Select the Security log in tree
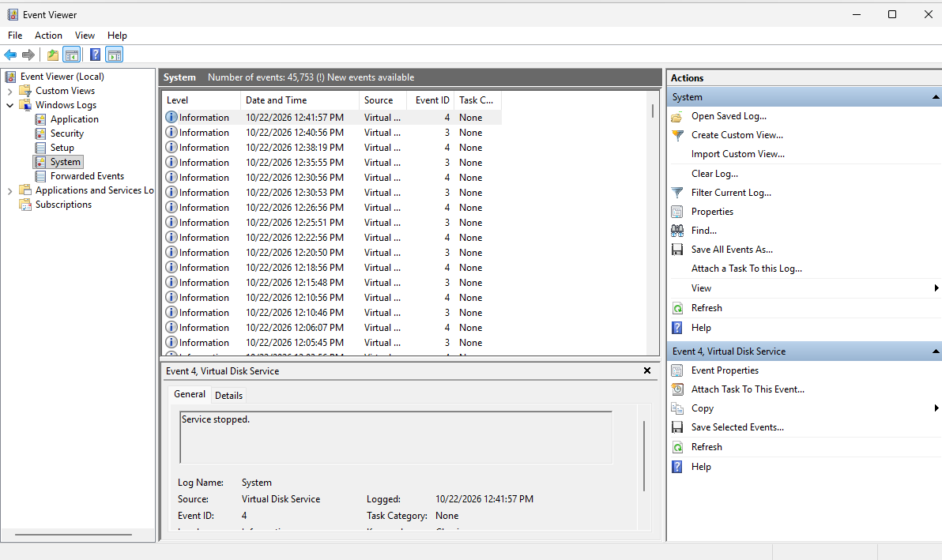The height and width of the screenshot is (560, 942). pos(66,133)
